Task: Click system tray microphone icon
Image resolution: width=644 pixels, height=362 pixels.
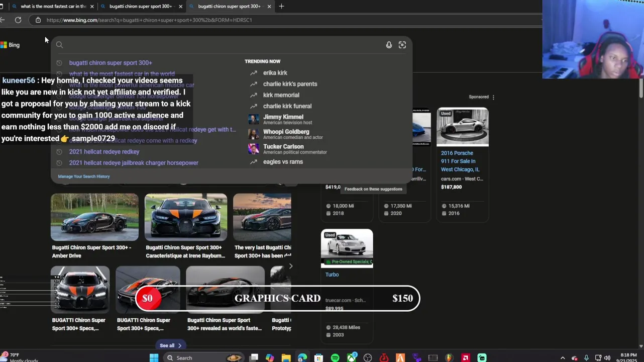Action: 586,358
